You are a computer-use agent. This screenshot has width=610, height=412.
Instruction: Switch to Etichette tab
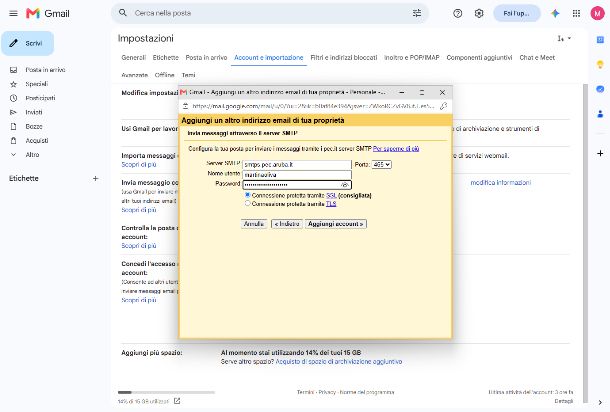165,58
